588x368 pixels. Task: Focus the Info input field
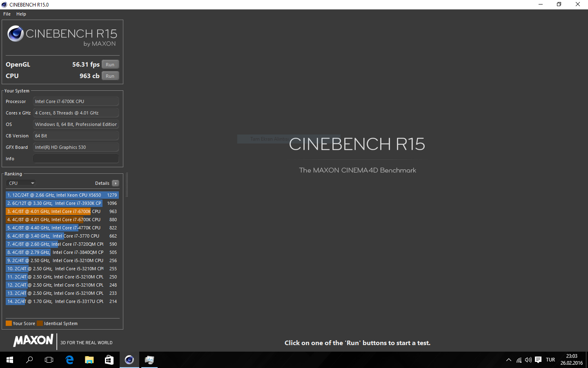pyautogui.click(x=76, y=159)
